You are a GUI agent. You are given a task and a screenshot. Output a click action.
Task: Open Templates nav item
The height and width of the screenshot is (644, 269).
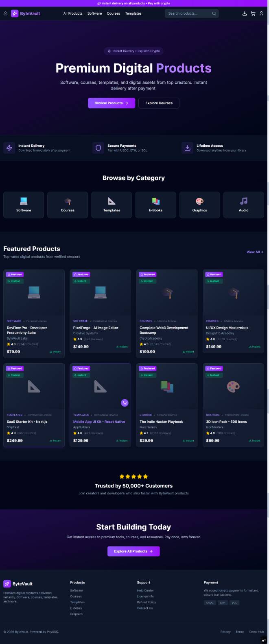click(133, 13)
